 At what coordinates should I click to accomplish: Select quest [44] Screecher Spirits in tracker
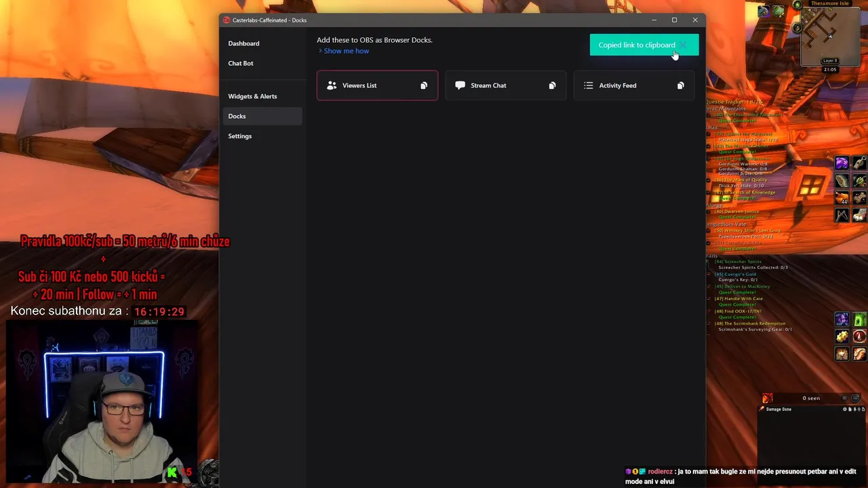pos(739,262)
